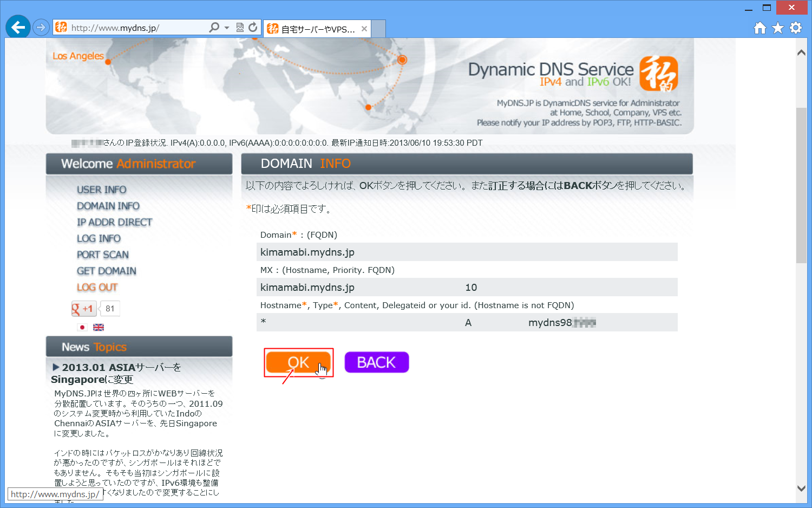812x508 pixels.
Task: Click LOG OUT in the sidebar
Action: (x=97, y=287)
